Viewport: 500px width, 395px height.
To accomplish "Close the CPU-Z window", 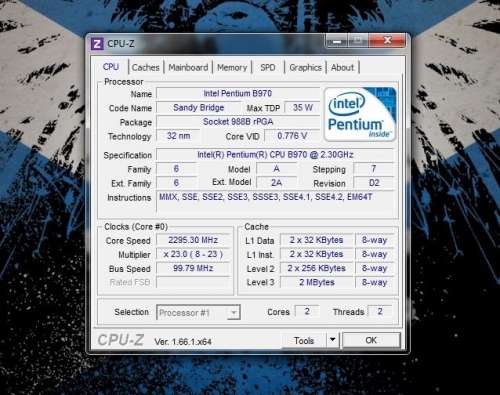I will tap(387, 41).
